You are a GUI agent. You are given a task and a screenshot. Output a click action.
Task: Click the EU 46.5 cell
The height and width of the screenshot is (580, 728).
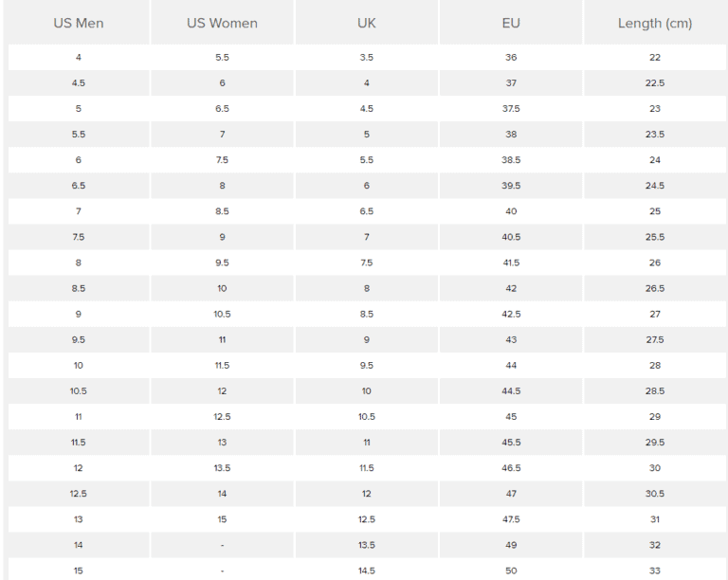click(x=511, y=468)
